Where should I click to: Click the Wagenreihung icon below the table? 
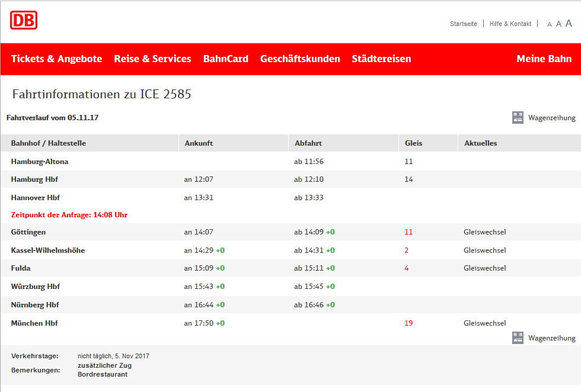(x=518, y=338)
